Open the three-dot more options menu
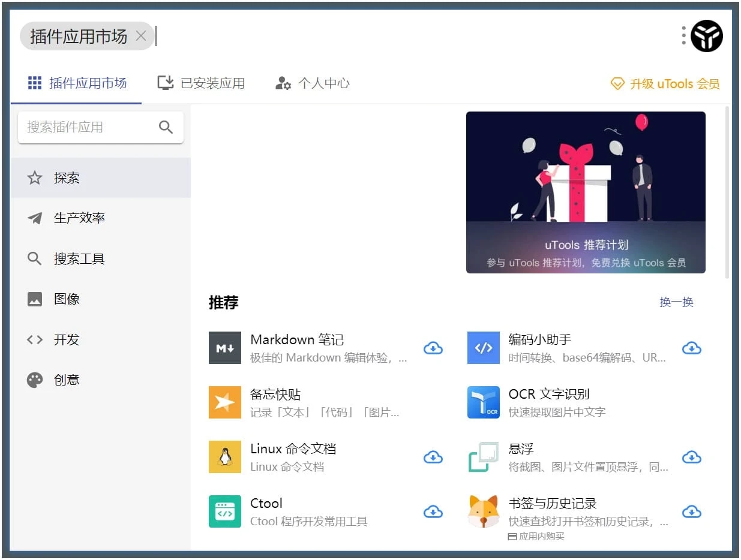Image resolution: width=741 pixels, height=560 pixels. pos(683,36)
